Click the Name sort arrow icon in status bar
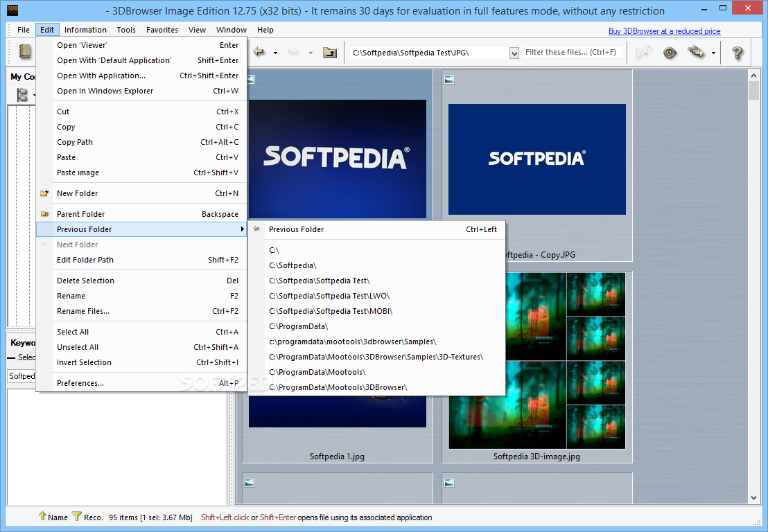Image resolution: width=768 pixels, height=532 pixels. tap(42, 516)
